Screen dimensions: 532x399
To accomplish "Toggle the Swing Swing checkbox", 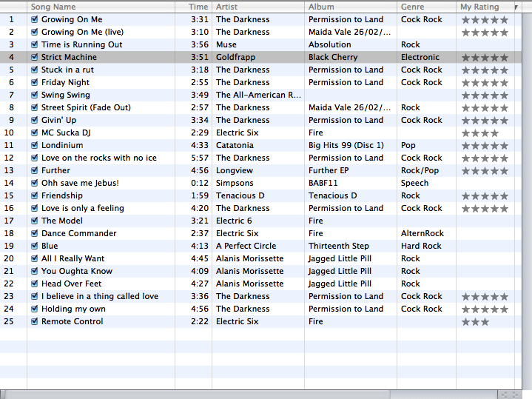I will [x=34, y=95].
